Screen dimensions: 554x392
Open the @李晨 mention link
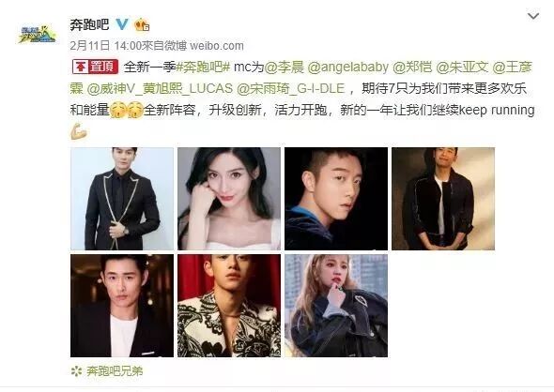(x=285, y=67)
